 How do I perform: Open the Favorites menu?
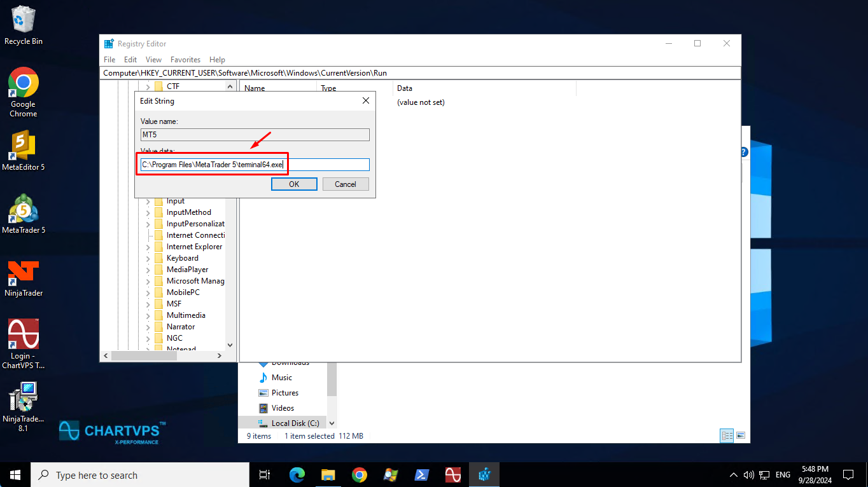(185, 59)
